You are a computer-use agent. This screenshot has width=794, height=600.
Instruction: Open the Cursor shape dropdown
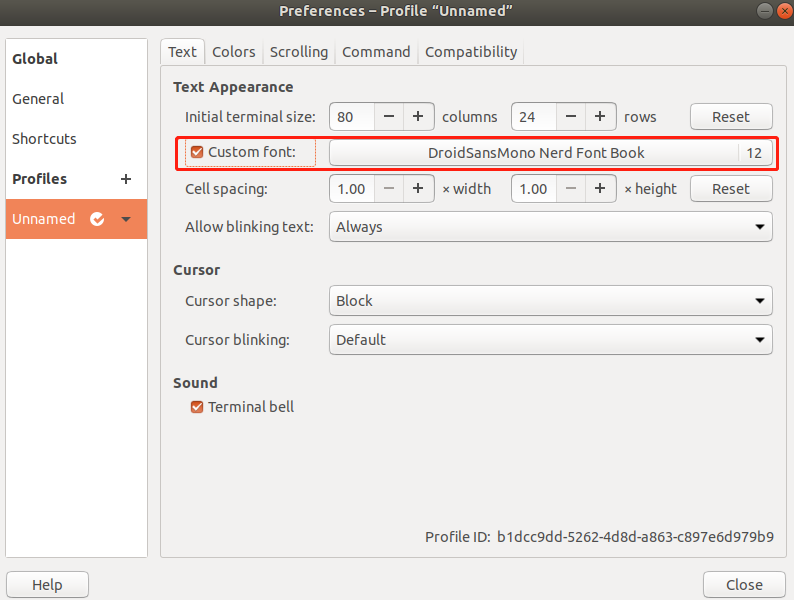coord(550,301)
